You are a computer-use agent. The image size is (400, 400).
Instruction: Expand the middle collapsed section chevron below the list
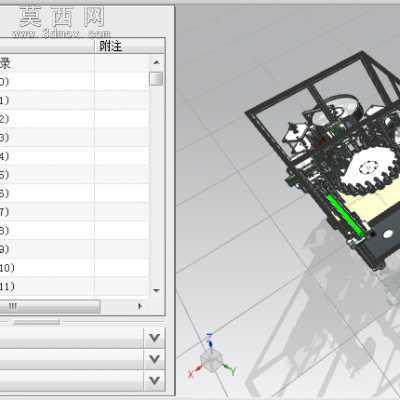(154, 359)
